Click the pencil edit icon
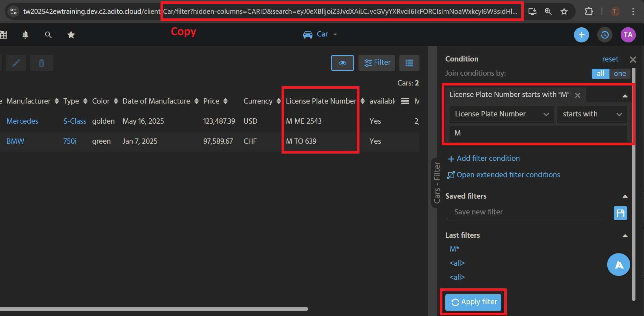This screenshot has height=316, width=644. 16,63
